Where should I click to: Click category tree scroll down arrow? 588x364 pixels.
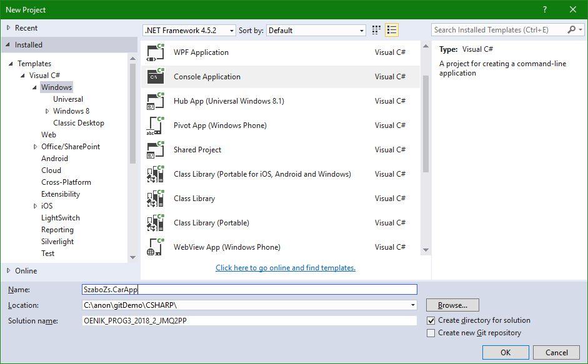point(132,257)
